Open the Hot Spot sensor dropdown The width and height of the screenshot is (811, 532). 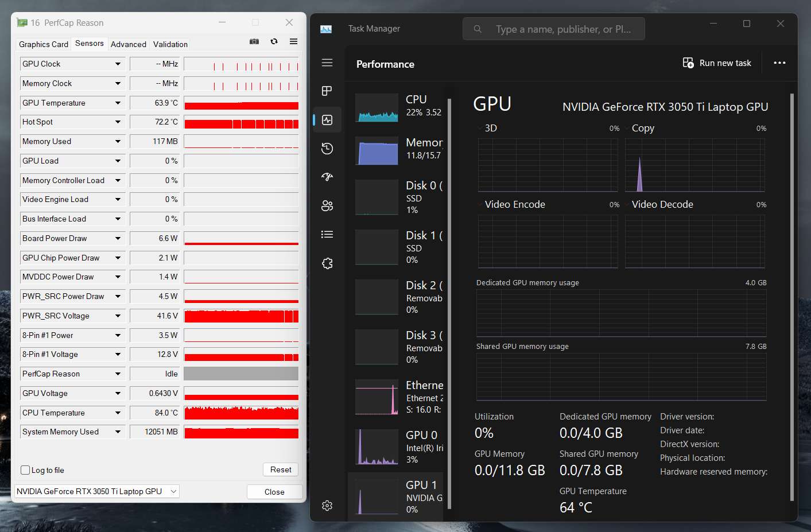coord(118,122)
